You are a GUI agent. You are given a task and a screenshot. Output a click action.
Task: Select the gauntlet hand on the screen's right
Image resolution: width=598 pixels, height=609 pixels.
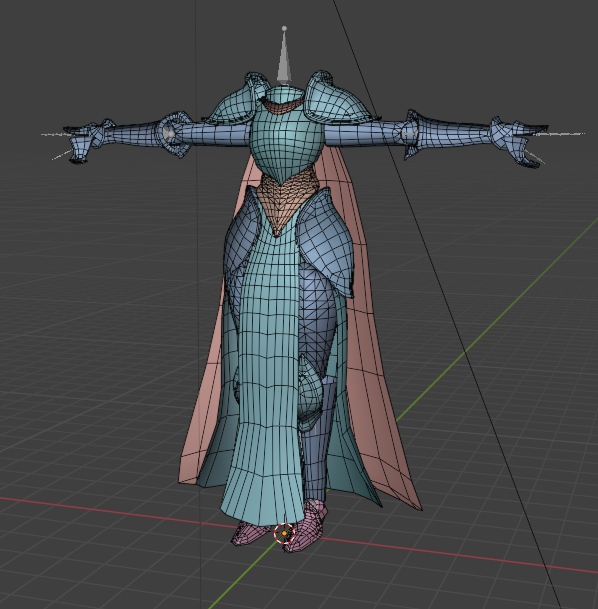[518, 141]
